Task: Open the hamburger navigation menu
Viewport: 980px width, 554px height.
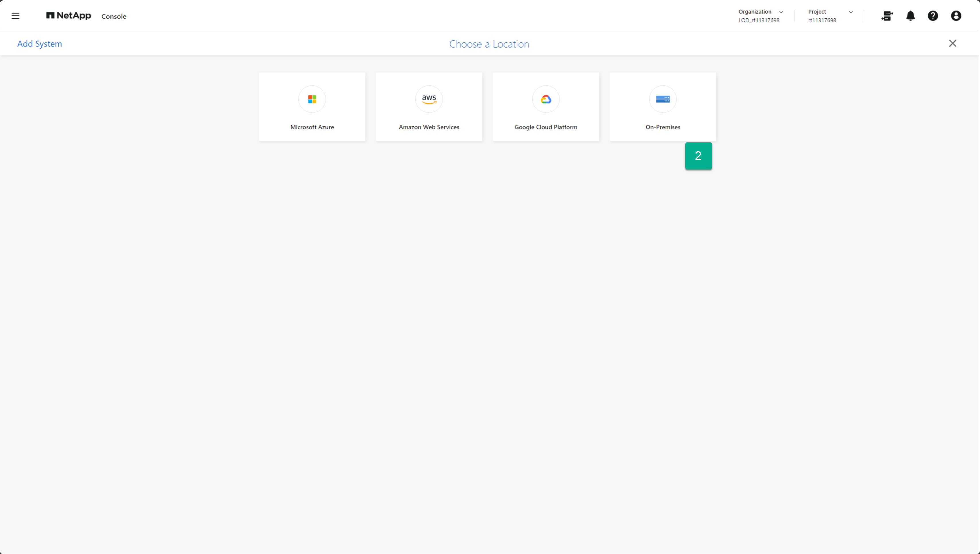Action: coord(15,16)
